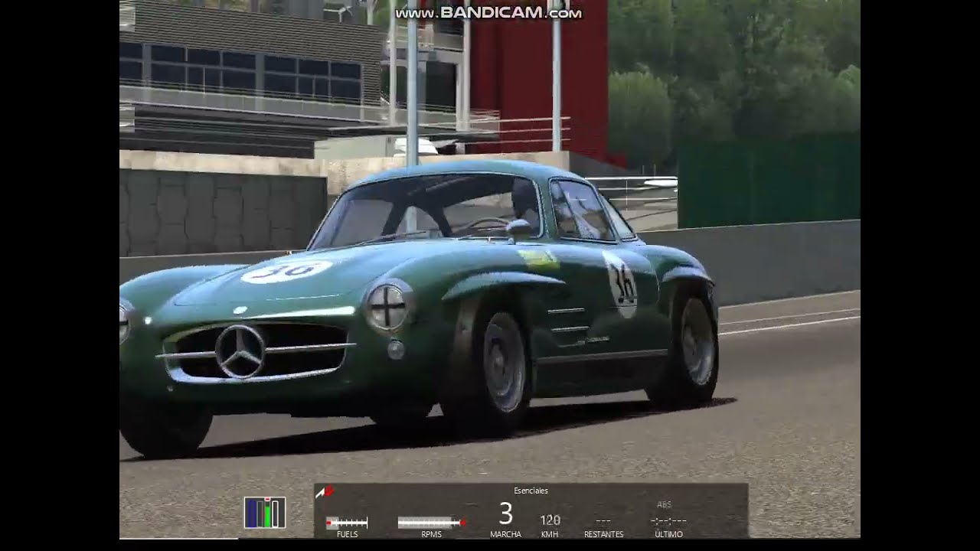Click the remaining laps dashes value
The image size is (980, 551).
pos(603,520)
